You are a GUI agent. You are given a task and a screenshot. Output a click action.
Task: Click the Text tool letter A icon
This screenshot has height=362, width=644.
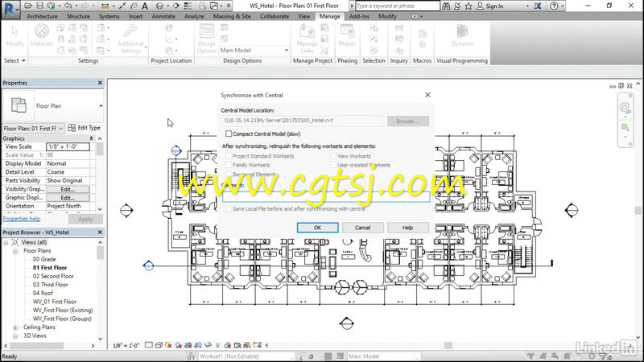tap(145, 6)
